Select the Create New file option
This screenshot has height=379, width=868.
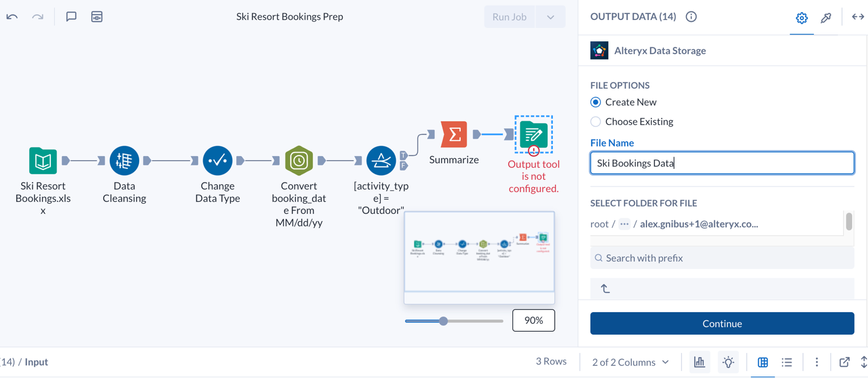click(x=595, y=102)
